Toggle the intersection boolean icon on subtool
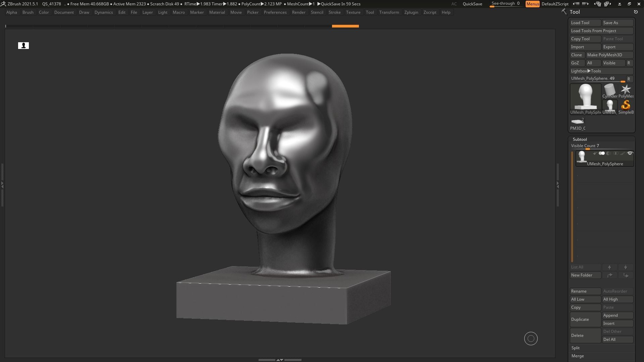Viewport: 644px width, 362px height. tap(615, 154)
